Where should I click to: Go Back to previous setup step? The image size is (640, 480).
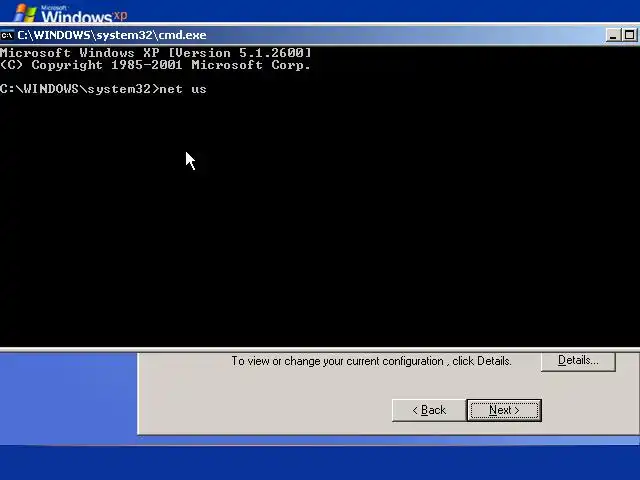tap(429, 410)
